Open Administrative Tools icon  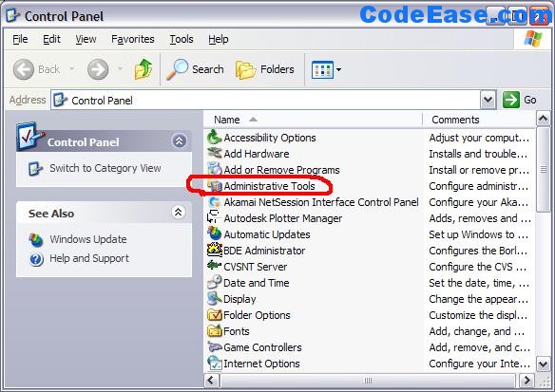tap(214, 186)
